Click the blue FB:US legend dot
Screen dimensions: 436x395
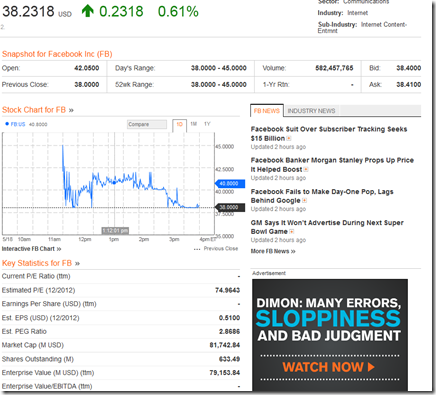[x=7, y=124]
